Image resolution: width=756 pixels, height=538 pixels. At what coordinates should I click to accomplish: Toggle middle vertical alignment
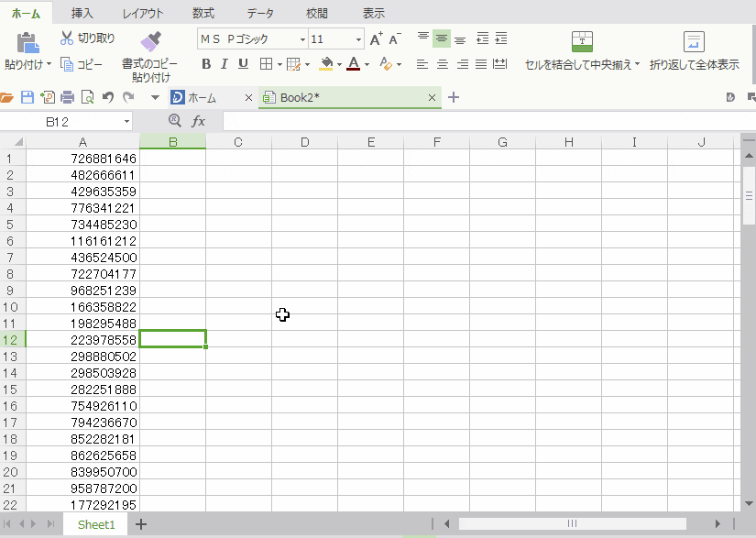coord(441,38)
